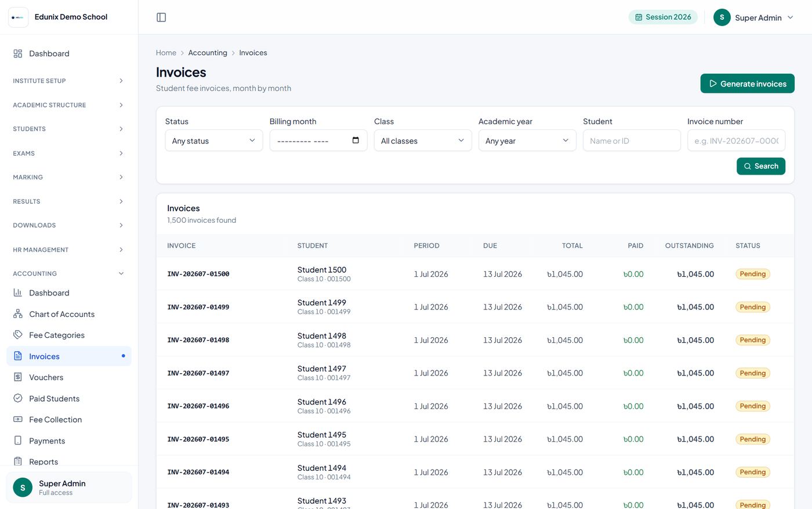Click the sidebar Invoices menu item

click(x=69, y=356)
